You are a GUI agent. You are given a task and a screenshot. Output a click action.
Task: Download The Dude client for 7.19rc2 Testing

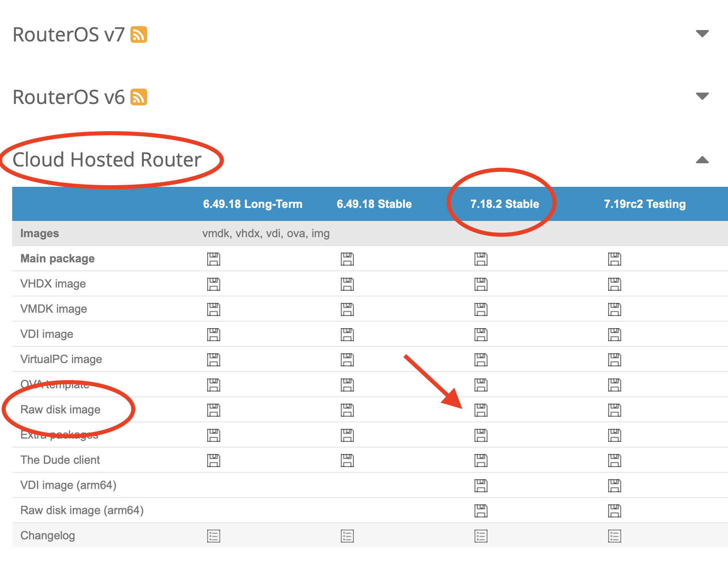click(615, 461)
